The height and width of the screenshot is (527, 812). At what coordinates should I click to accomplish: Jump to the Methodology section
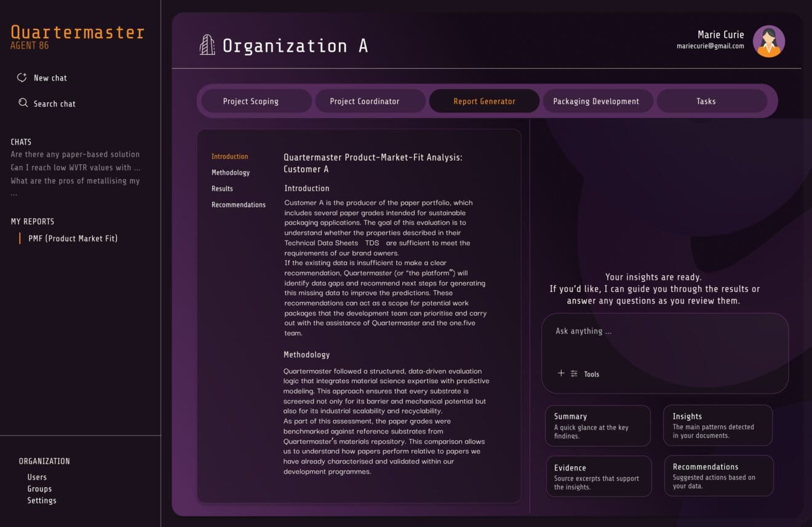pos(230,173)
